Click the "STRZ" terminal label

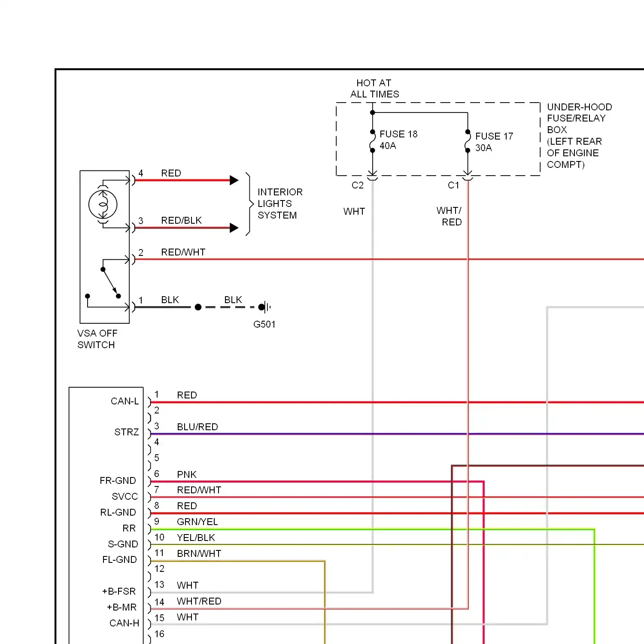(x=127, y=432)
